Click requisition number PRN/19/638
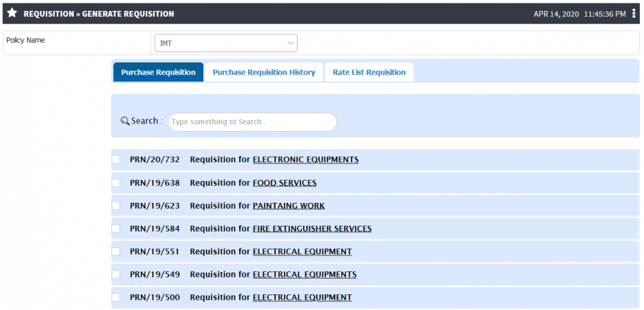This screenshot has height=310, width=644. [155, 182]
